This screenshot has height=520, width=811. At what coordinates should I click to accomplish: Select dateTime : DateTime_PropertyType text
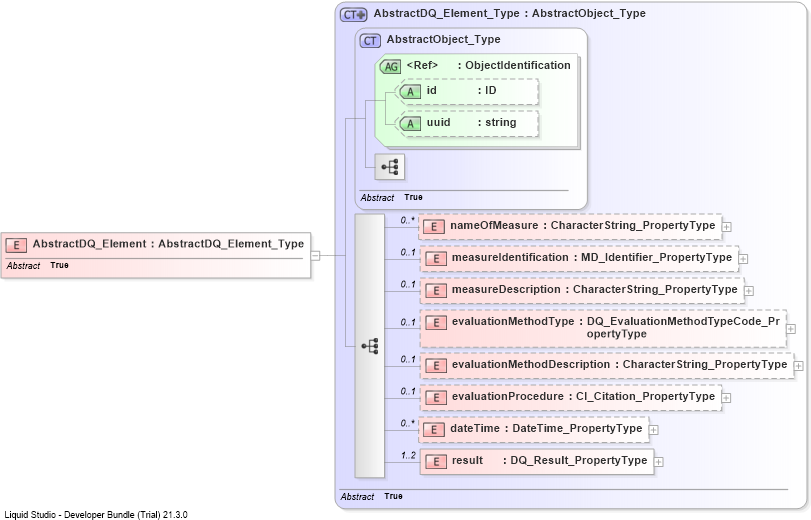point(546,429)
